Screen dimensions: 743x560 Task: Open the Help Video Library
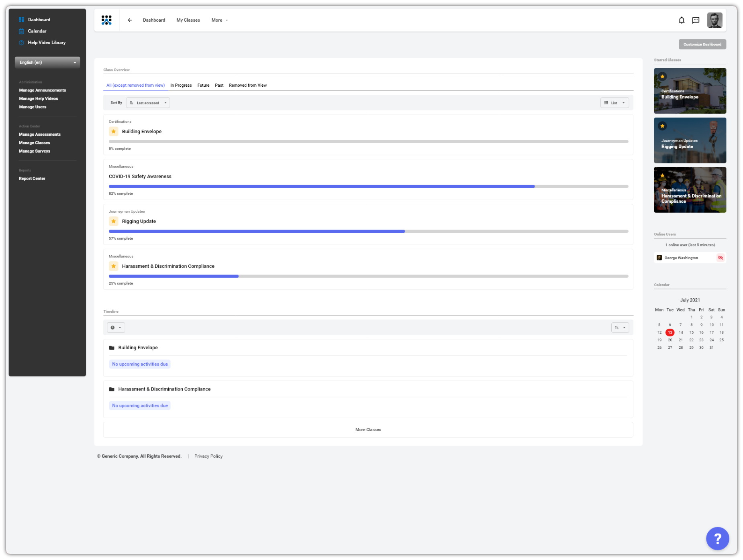point(47,43)
